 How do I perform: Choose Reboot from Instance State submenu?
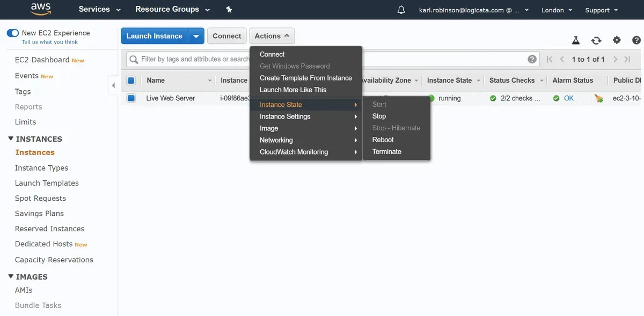point(383,139)
